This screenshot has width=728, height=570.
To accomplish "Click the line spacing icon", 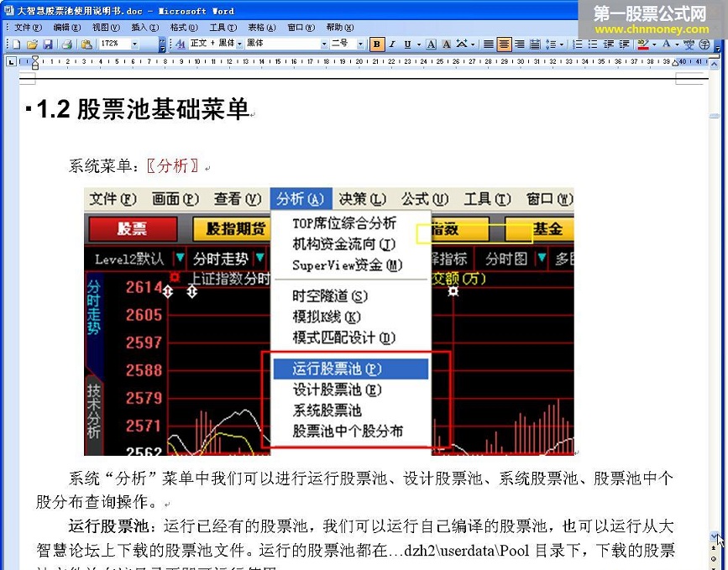I will pyautogui.click(x=551, y=44).
